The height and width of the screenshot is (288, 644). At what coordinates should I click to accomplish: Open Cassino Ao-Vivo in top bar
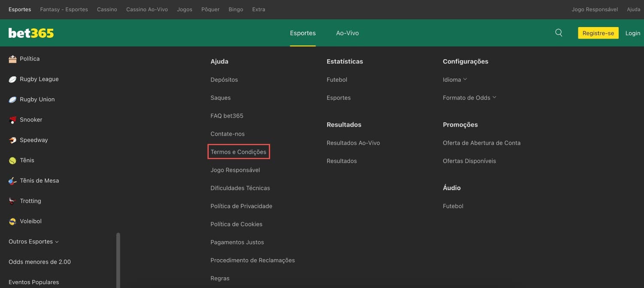pos(147,9)
